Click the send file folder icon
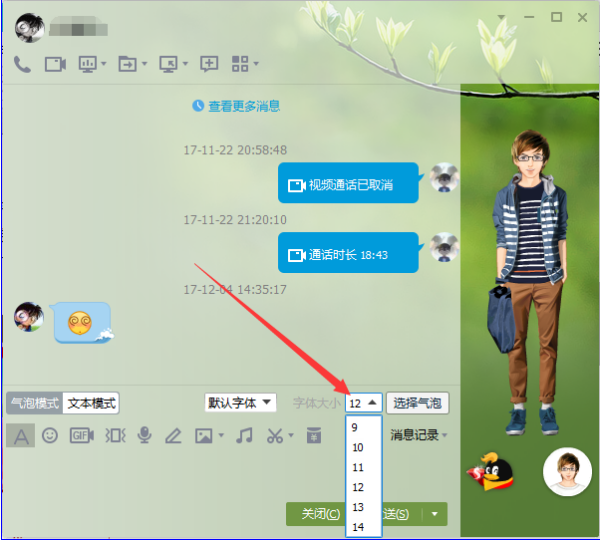The height and width of the screenshot is (540, 600). 127,64
